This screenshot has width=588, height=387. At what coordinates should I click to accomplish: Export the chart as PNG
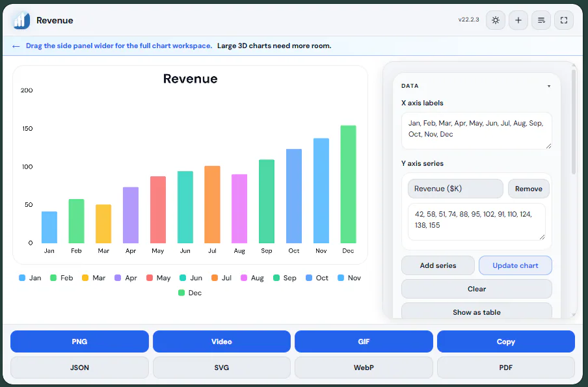(79, 341)
